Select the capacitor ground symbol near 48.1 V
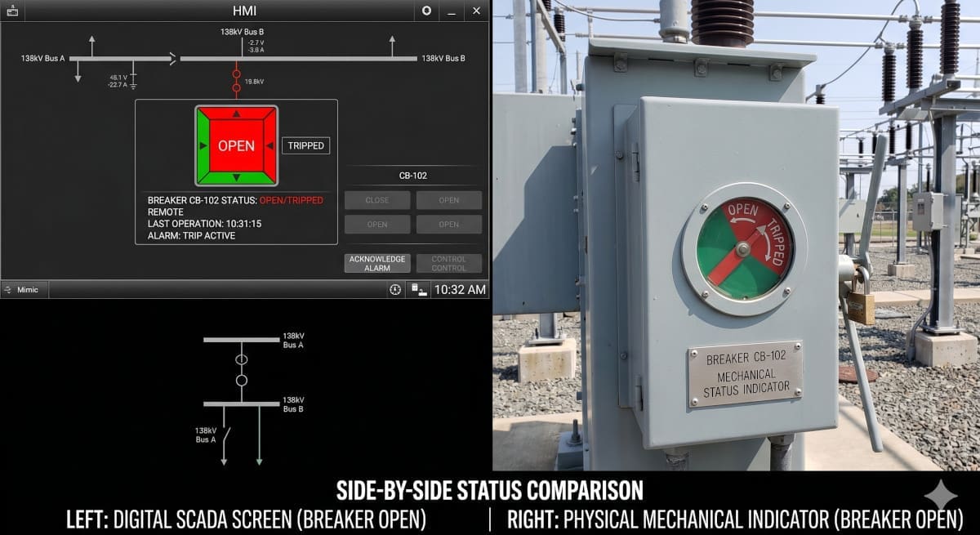The height and width of the screenshot is (535, 980). point(133,82)
